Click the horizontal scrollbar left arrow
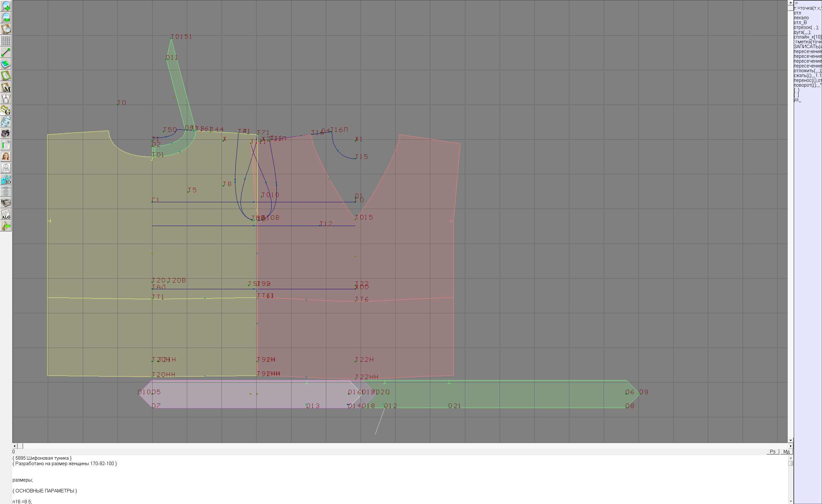The height and width of the screenshot is (504, 822). point(14,446)
